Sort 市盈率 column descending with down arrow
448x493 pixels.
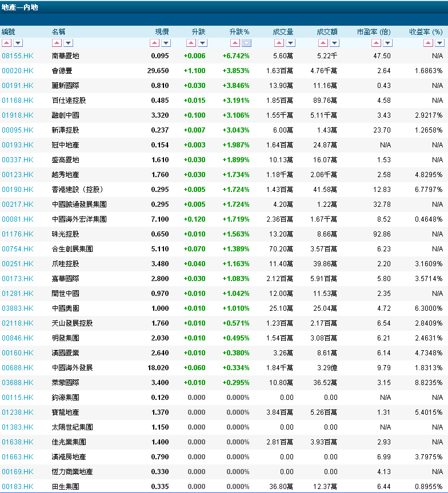(387, 43)
